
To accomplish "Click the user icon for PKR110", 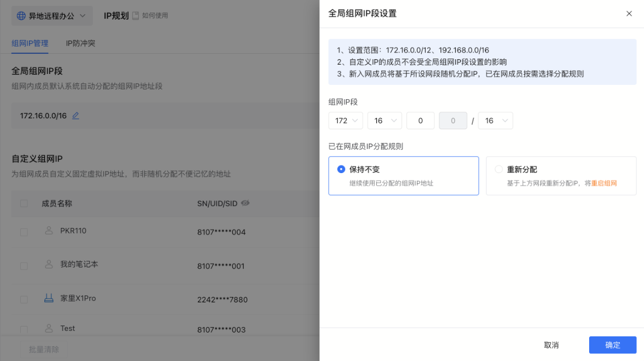I will [49, 231].
